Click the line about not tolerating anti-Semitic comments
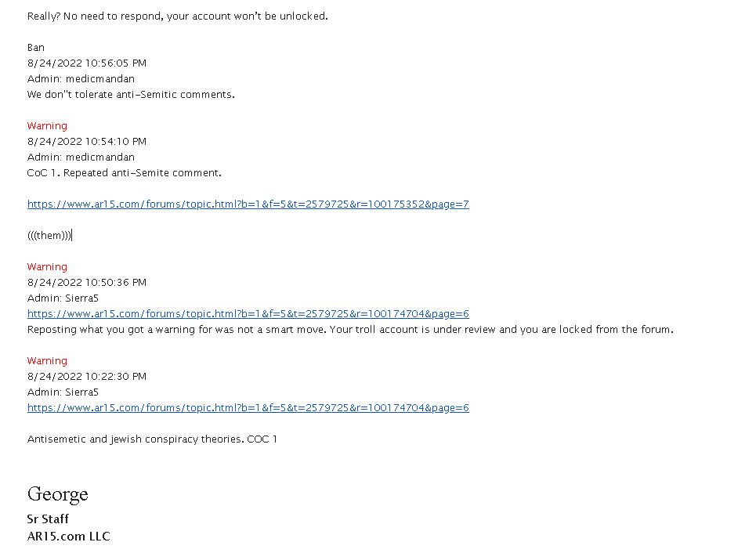Viewport: 756px width, 553px height. [x=131, y=95]
